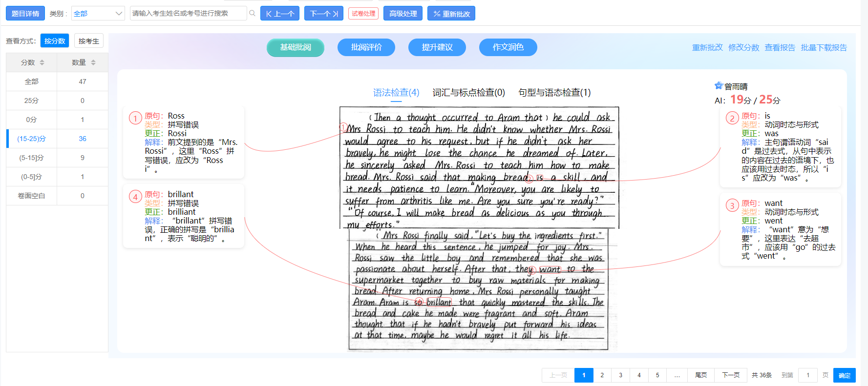Select the (15-25)分 score range row
The width and height of the screenshot is (868, 386).
tap(32, 139)
